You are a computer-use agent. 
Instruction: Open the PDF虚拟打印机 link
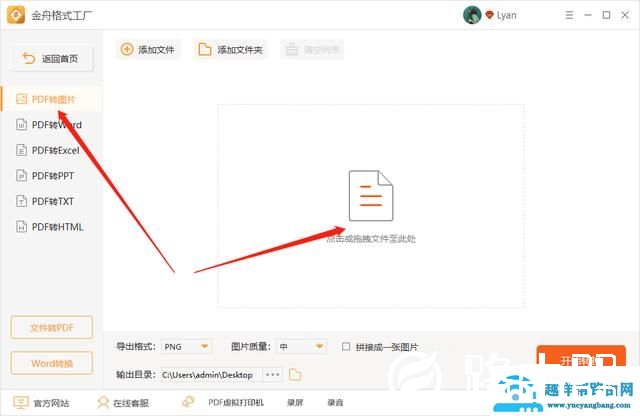click(236, 403)
